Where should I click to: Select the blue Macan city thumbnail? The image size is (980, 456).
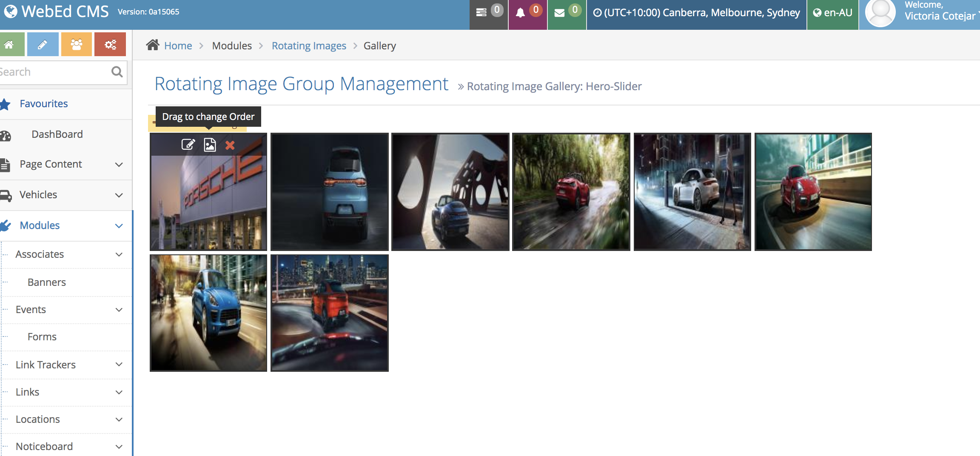coord(208,313)
